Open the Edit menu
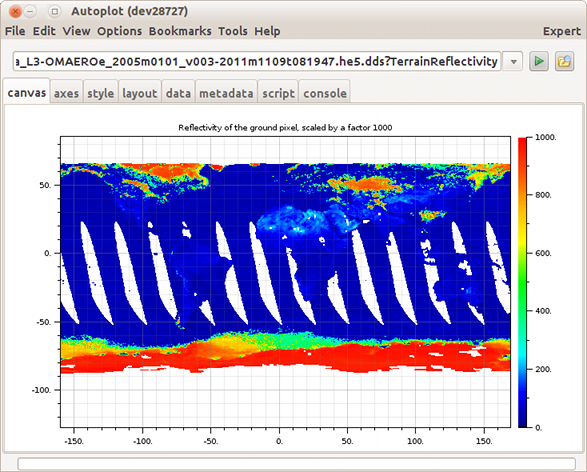The height and width of the screenshot is (472, 587). 44,31
